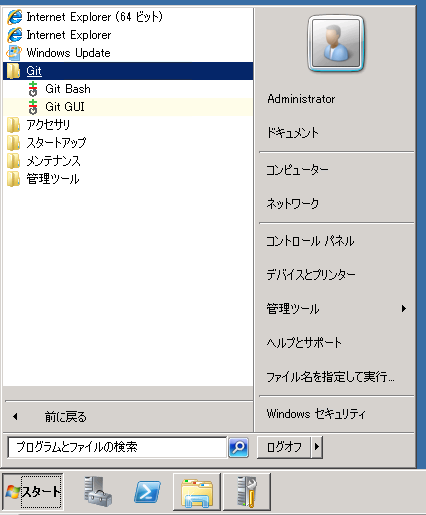Expand the 管理ツール folder in programs list
The width and height of the screenshot is (426, 515).
(x=128, y=179)
